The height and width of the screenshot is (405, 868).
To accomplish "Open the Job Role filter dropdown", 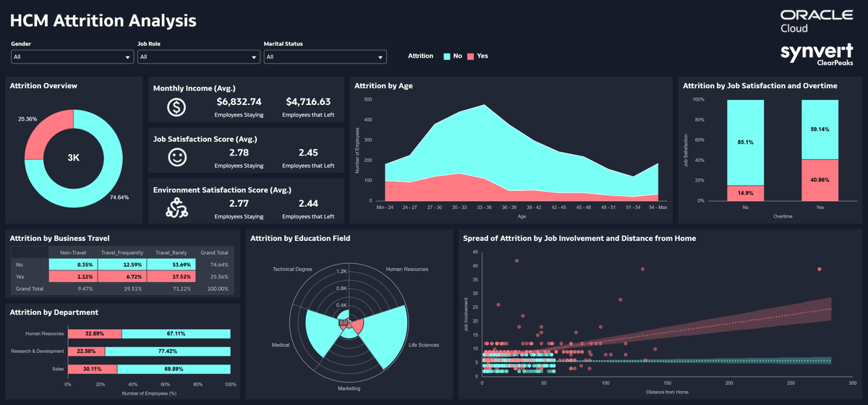I will point(199,57).
